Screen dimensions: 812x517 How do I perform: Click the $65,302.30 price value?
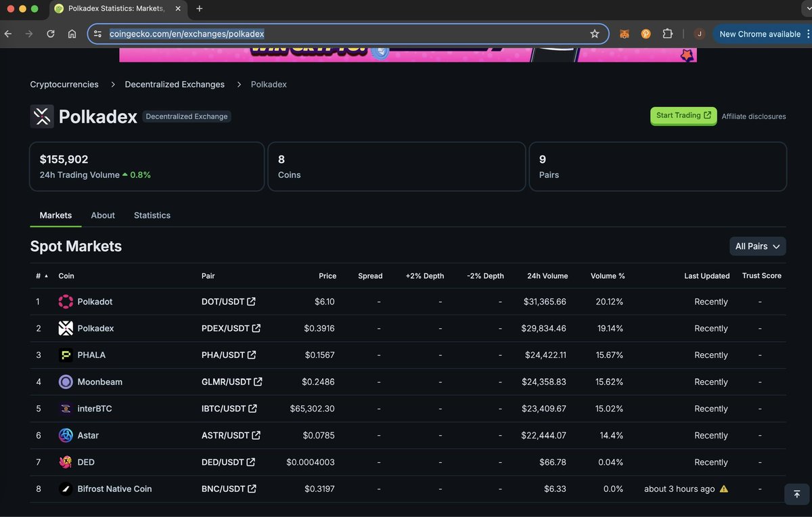point(312,409)
